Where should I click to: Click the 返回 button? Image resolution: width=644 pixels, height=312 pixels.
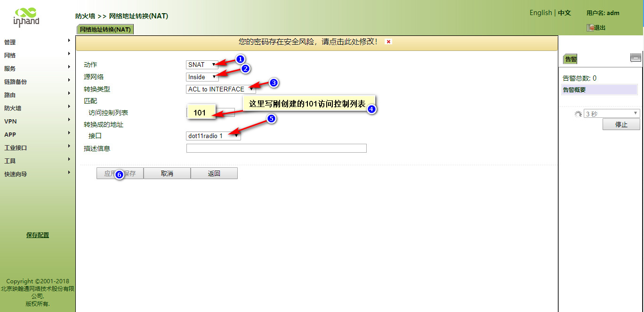[x=214, y=173]
